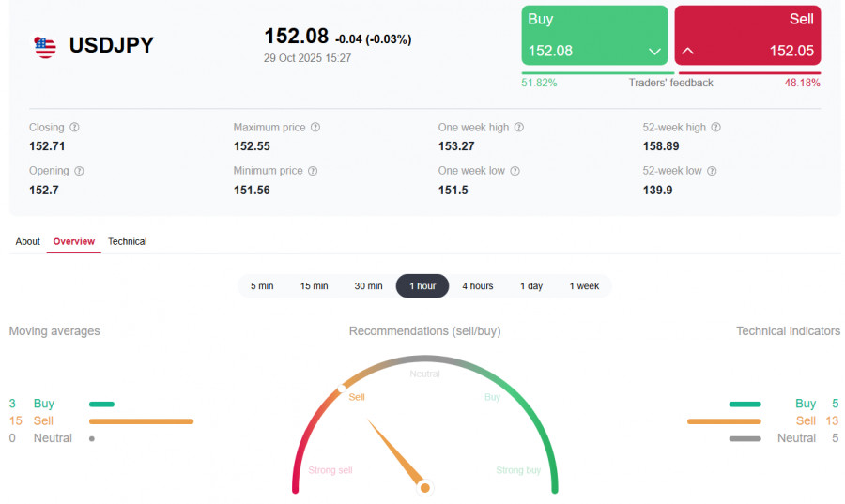This screenshot has width=845, height=504.
Task: Click the 52-week low value 139.9
Action: [657, 191]
